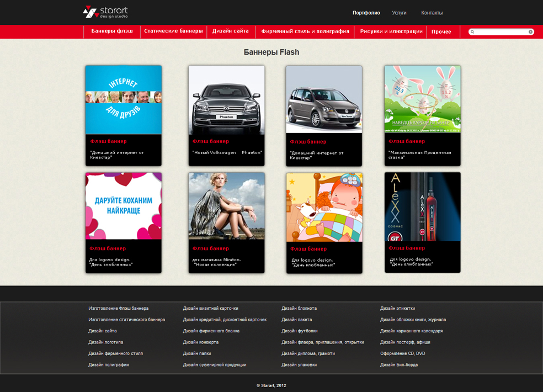Select Фирменный стиль и полиграфия tab
543x392 pixels.
pyautogui.click(x=305, y=31)
